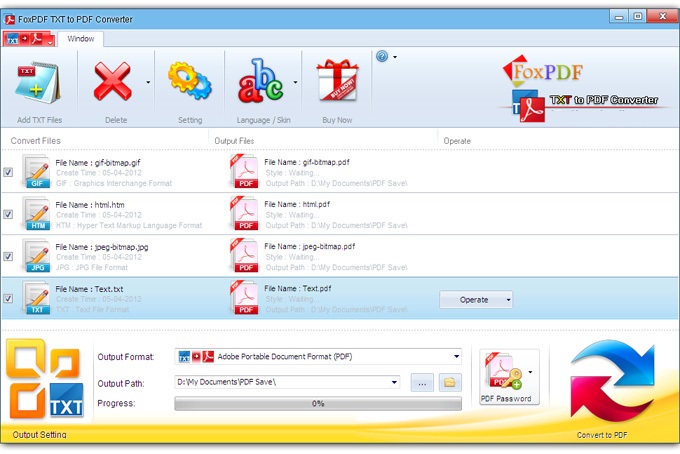Click the Output Files column header

click(x=234, y=141)
